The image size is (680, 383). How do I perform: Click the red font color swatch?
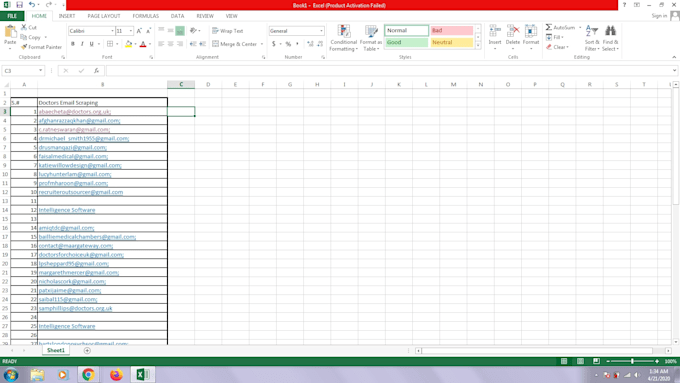point(143,44)
